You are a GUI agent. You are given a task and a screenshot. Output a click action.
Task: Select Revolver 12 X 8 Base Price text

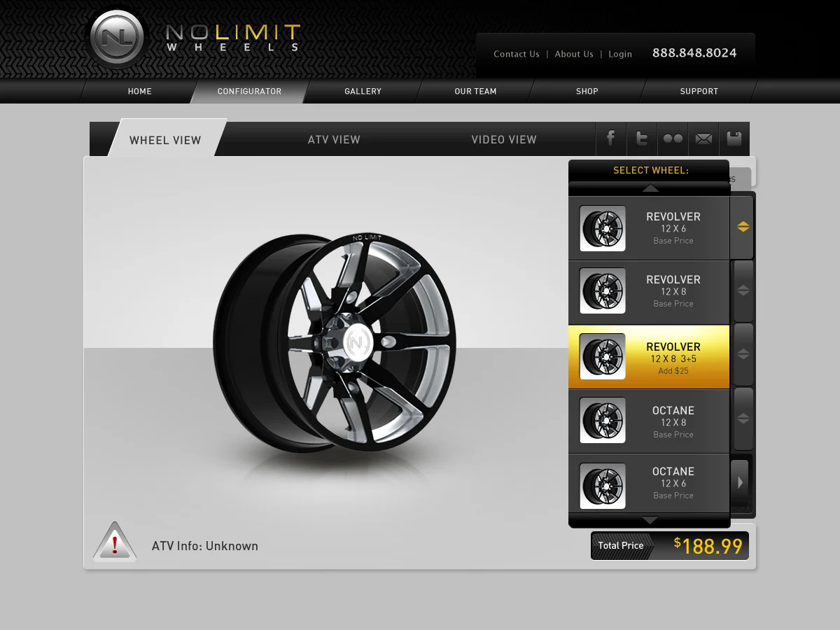tap(673, 291)
